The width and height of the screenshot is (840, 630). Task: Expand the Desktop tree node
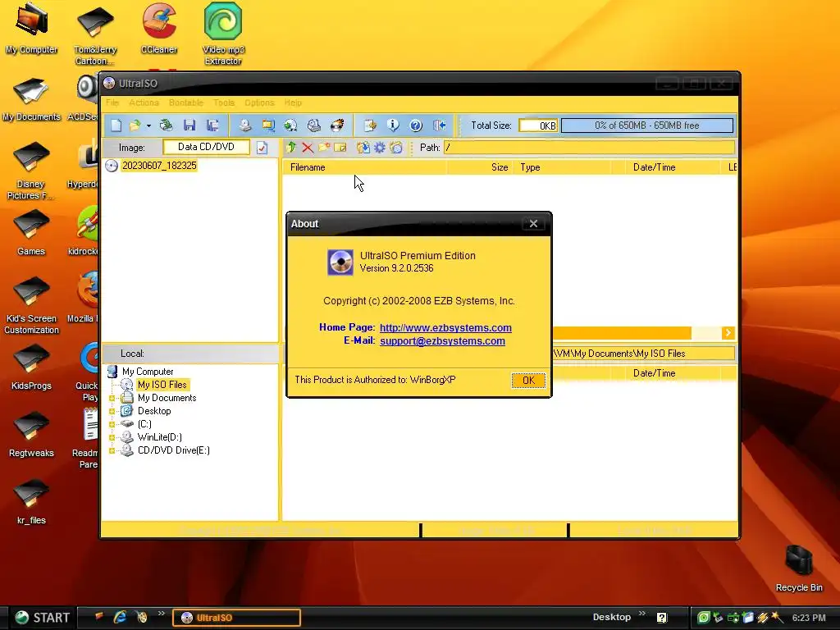pos(112,412)
